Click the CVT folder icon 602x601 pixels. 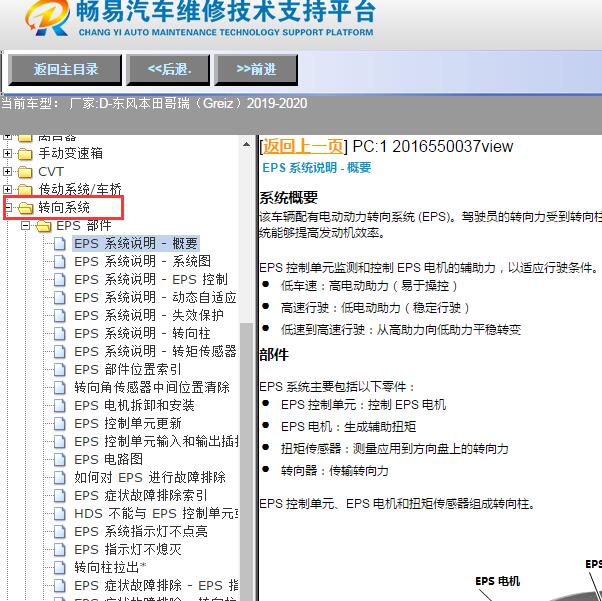click(x=25, y=172)
